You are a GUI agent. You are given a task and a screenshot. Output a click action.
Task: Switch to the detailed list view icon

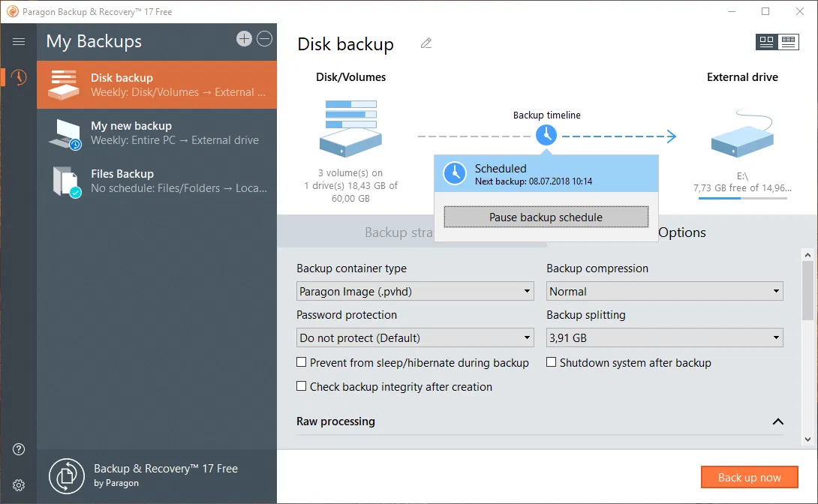788,42
